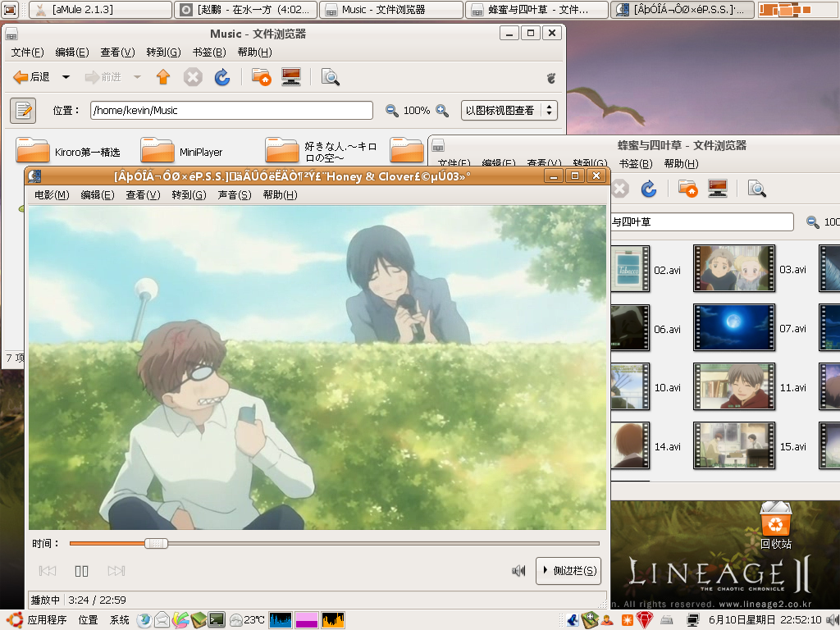Open 书签(B) menu in Music browser
The width and height of the screenshot is (840, 630).
tap(209, 52)
